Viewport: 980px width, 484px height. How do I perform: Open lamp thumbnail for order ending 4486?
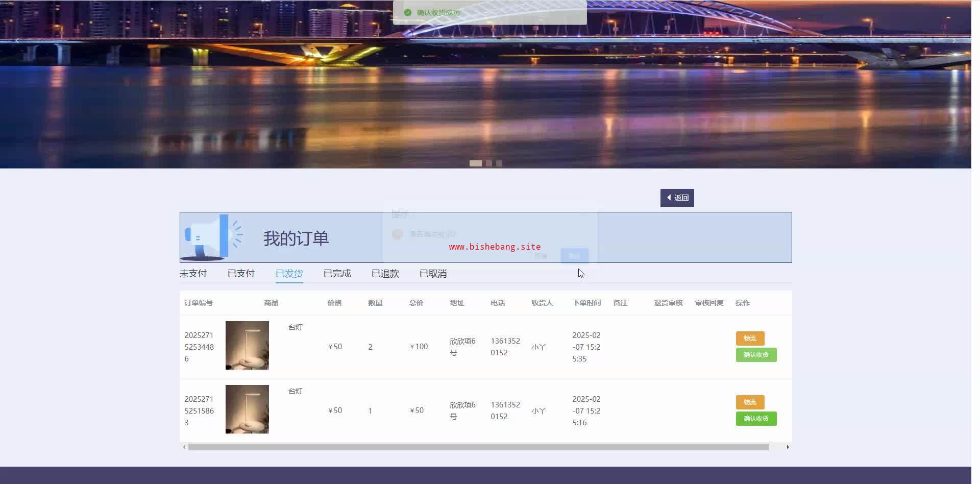247,345
